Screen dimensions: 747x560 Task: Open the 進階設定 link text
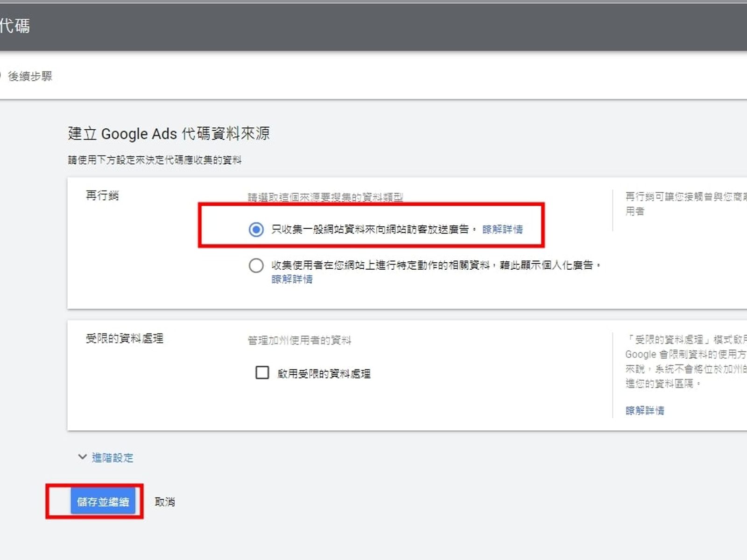113,458
